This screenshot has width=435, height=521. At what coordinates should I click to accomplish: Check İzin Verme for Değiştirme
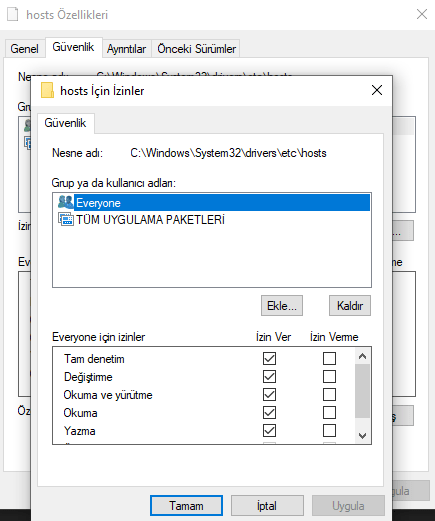coord(329,377)
